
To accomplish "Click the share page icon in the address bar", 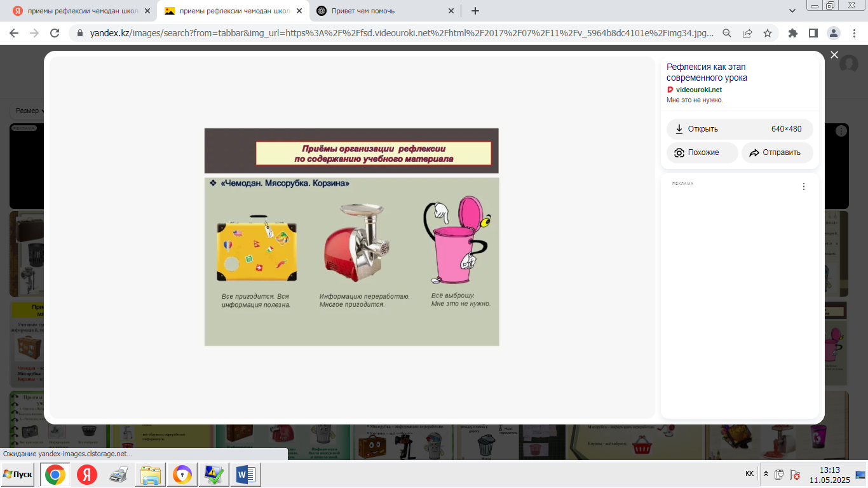I will [x=747, y=33].
